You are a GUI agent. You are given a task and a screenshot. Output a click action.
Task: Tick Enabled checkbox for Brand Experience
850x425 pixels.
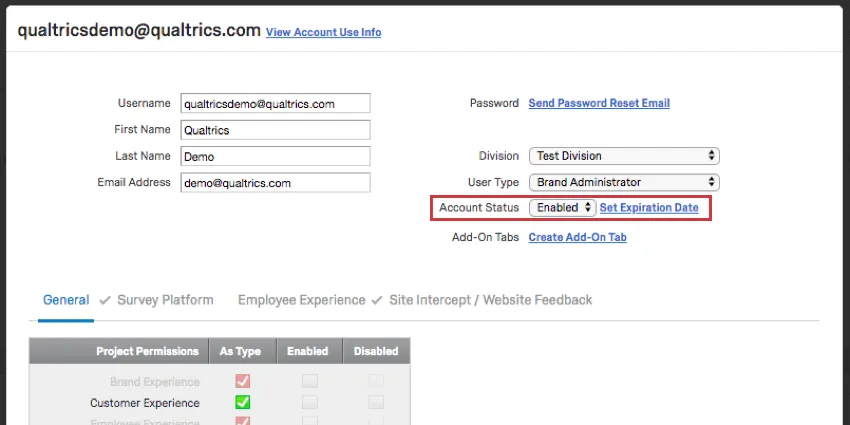(x=310, y=381)
